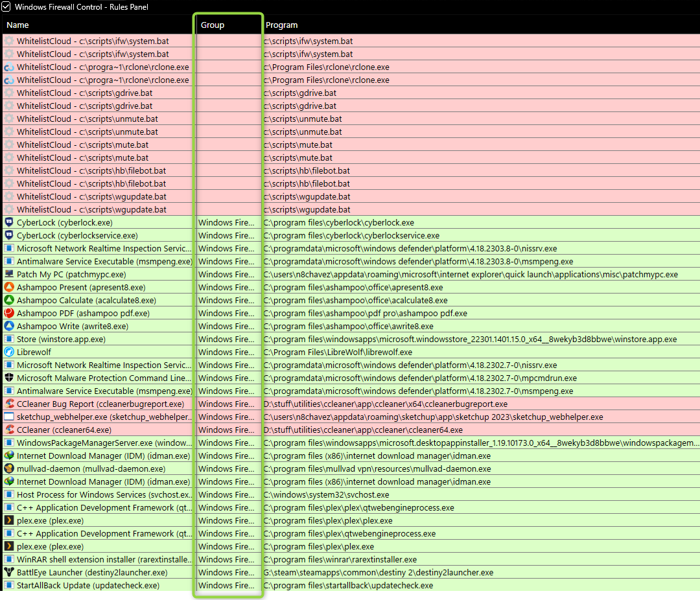Click the Group cell of mullvad-daemon row
This screenshot has width=700, height=600.
click(229, 468)
